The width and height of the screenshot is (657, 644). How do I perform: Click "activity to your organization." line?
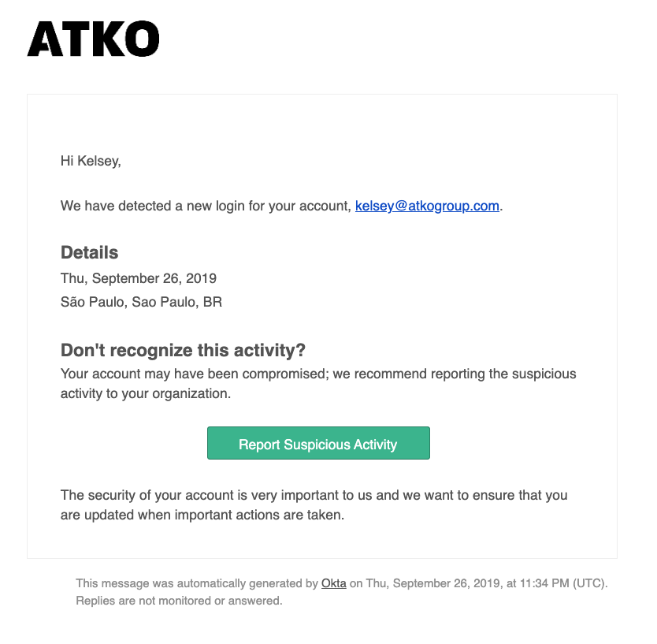(146, 394)
